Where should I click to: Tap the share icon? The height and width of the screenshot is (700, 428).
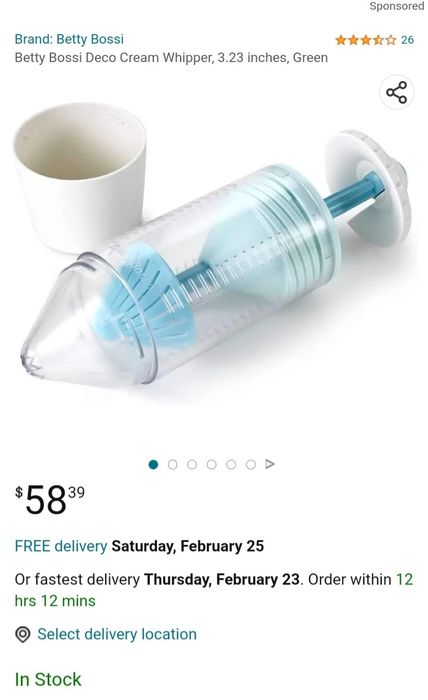click(396, 92)
